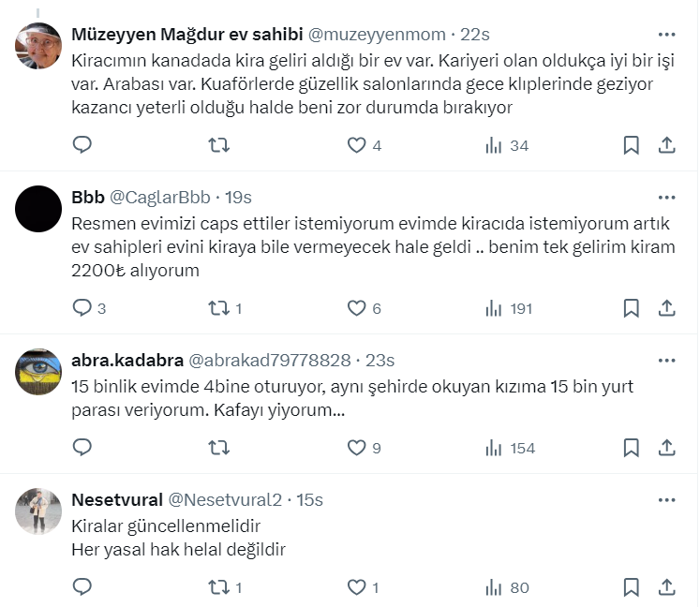Open more options menu on Bbb's tweet
This screenshot has height=607, width=700.
[666, 197]
